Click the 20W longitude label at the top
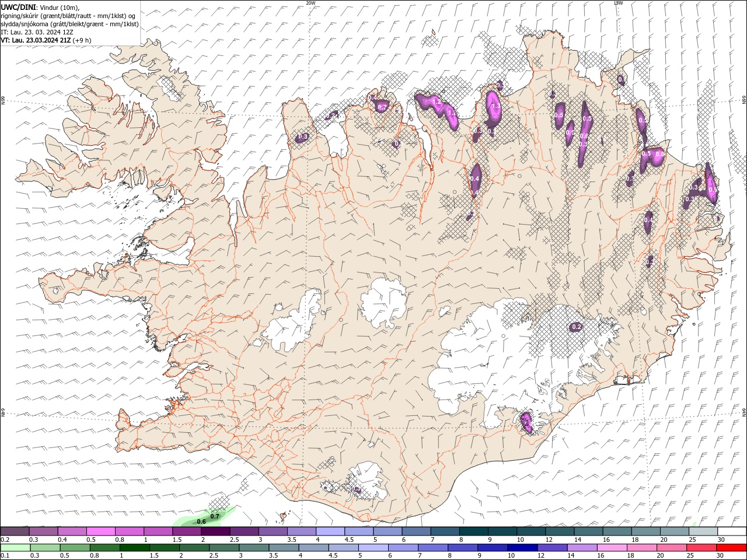The width and height of the screenshot is (747, 560). [310, 3]
